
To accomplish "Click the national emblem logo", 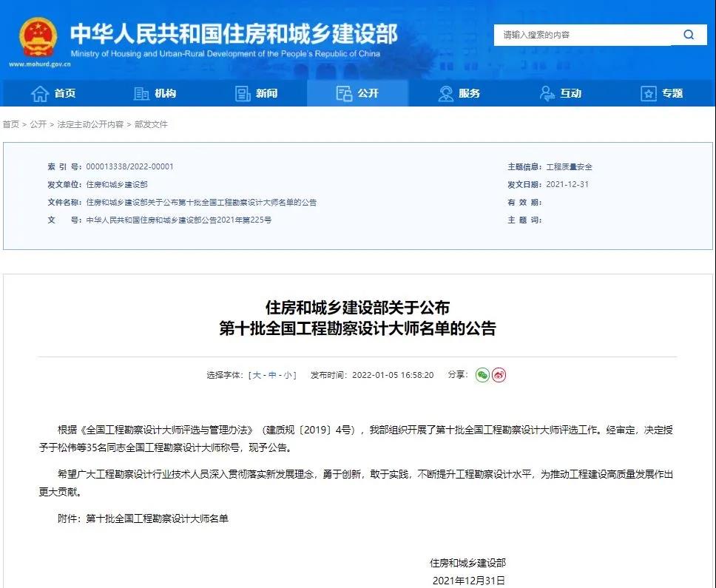I will (x=38, y=38).
